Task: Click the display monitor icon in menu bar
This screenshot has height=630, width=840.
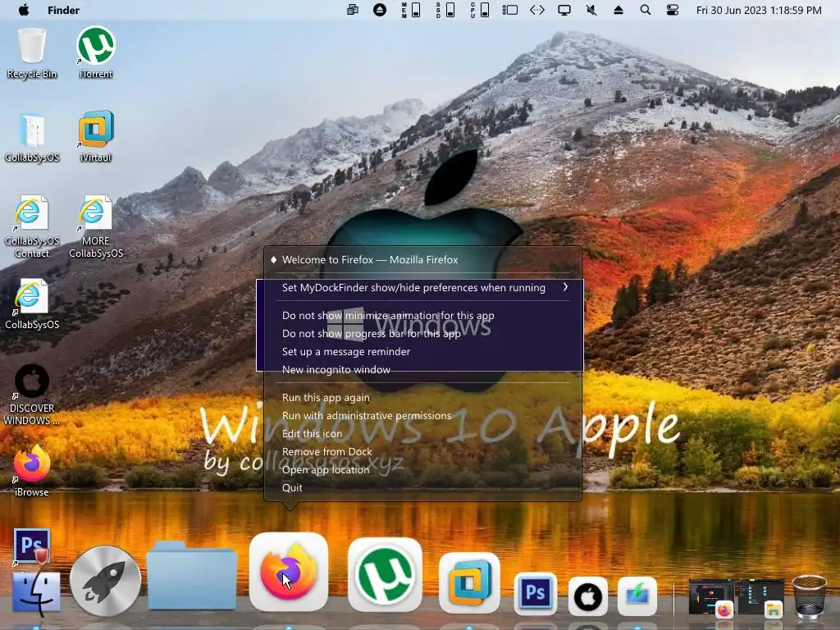Action: [x=564, y=10]
